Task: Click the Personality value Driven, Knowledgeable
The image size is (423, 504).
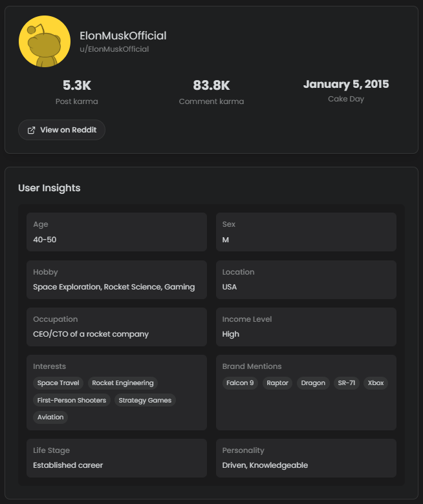Action: [265, 465]
